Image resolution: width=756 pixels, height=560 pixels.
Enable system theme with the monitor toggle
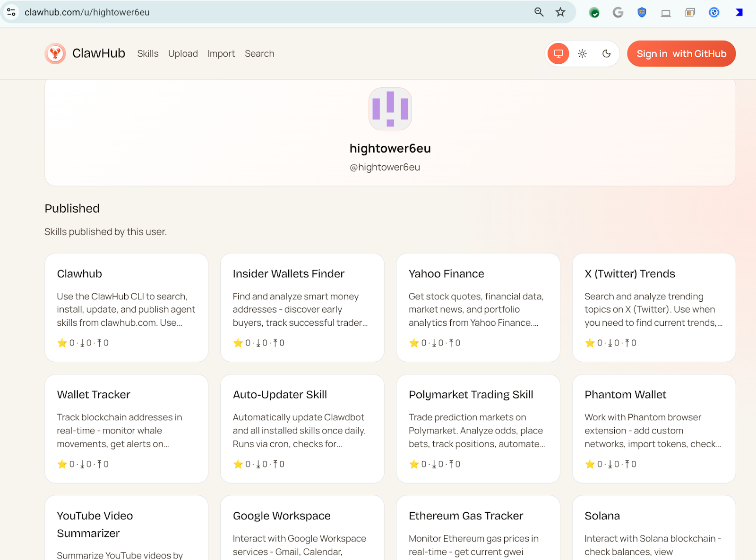coord(558,53)
